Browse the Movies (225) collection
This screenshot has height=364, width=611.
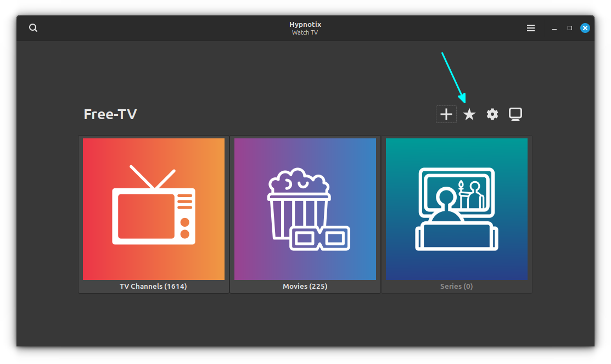pyautogui.click(x=305, y=214)
